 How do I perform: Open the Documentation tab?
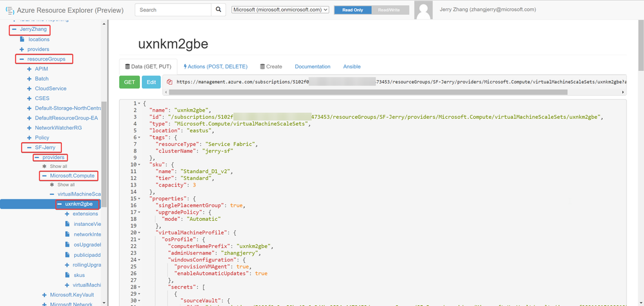coord(313,66)
